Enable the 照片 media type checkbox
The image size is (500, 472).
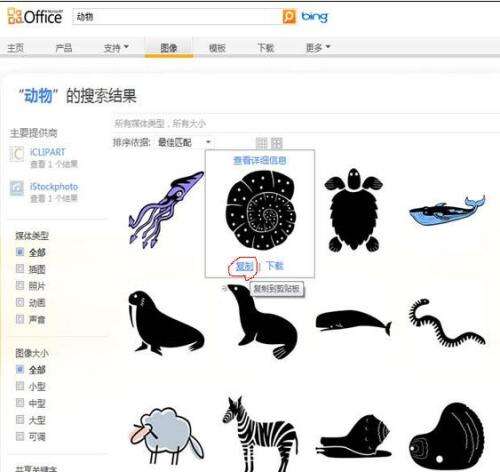20,285
